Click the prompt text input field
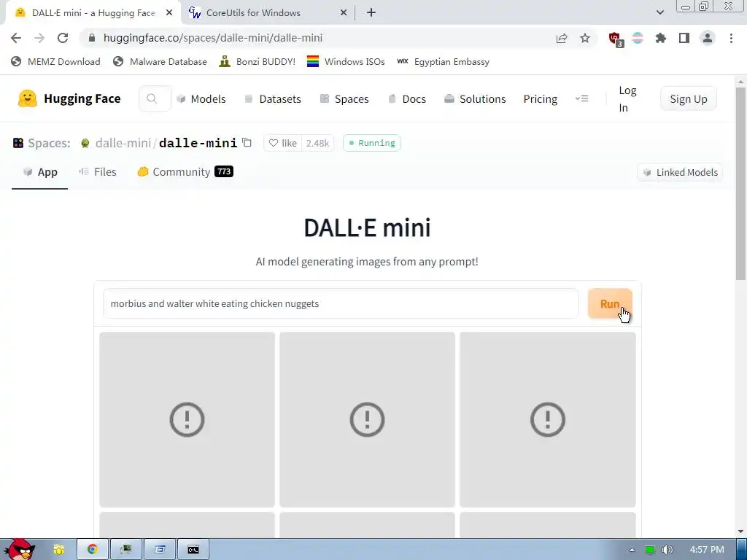This screenshot has width=747, height=560. [341, 303]
